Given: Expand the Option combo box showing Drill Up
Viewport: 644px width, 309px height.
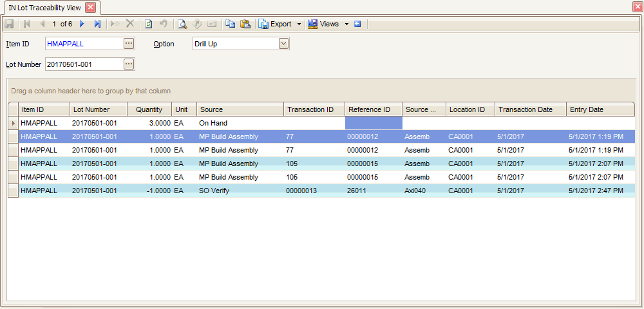Looking at the screenshot, I should [x=283, y=43].
